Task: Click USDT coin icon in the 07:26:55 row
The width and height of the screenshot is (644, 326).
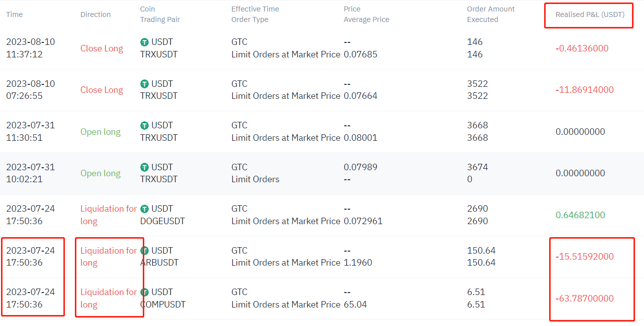Action: [x=145, y=84]
